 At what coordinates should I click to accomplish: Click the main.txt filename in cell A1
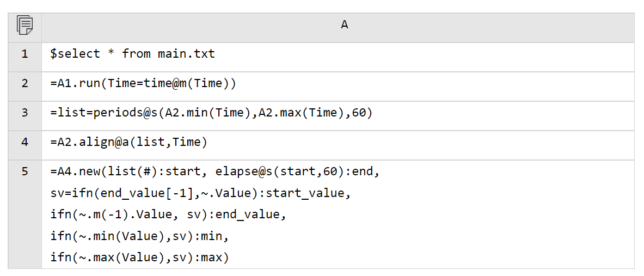pos(187,54)
